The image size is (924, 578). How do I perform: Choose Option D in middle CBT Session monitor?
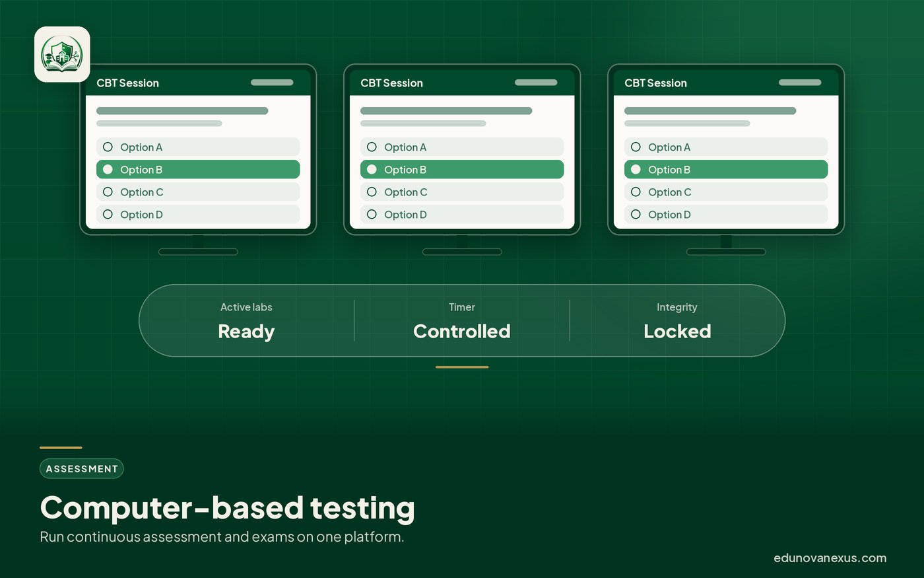(x=462, y=215)
